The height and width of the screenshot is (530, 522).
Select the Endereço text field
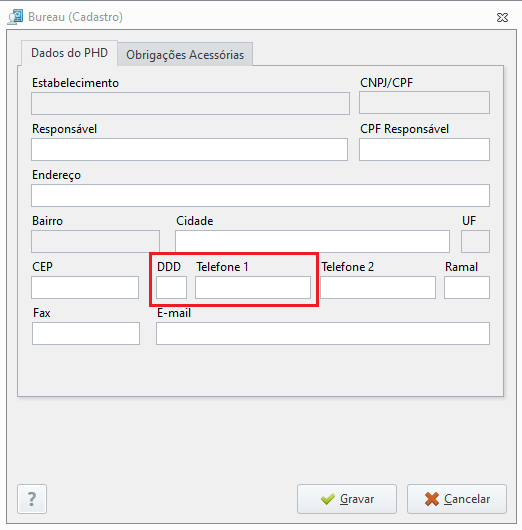pos(260,195)
